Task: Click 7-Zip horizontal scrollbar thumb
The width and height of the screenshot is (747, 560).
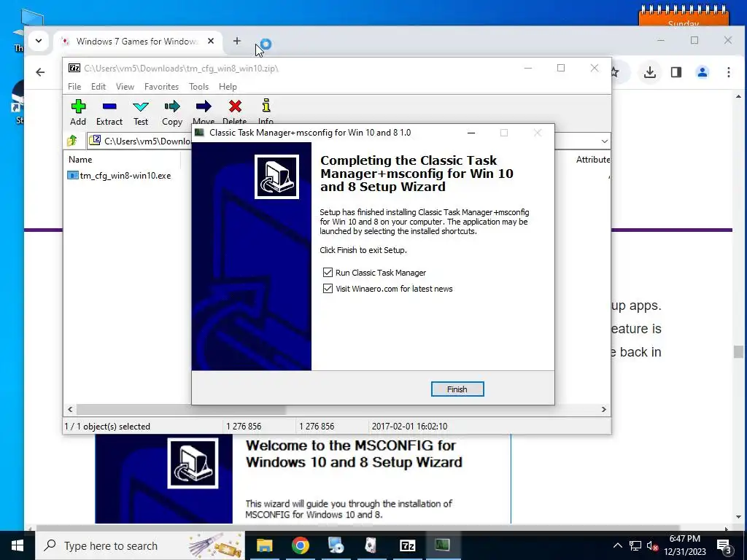Action: [x=181, y=409]
